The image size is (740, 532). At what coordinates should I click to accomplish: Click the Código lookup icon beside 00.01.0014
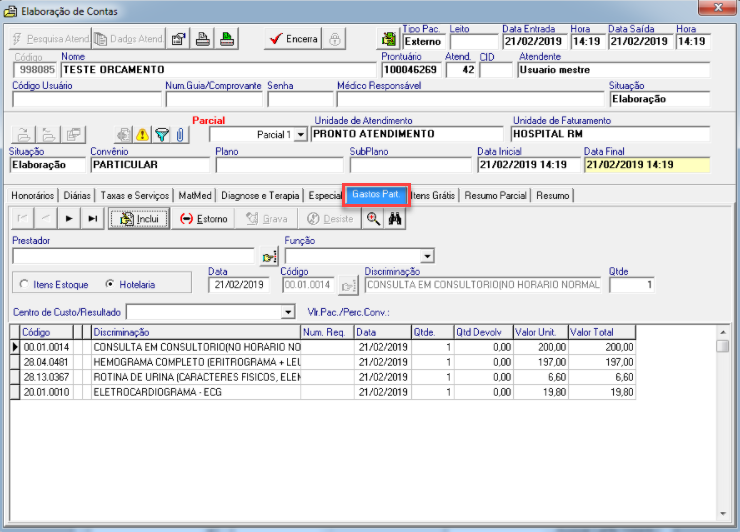pos(348,286)
